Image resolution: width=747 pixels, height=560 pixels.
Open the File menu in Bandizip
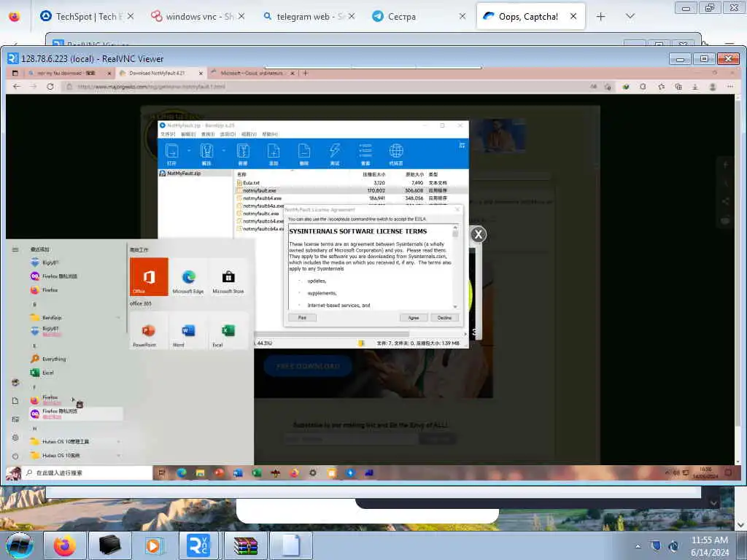[x=168, y=134]
